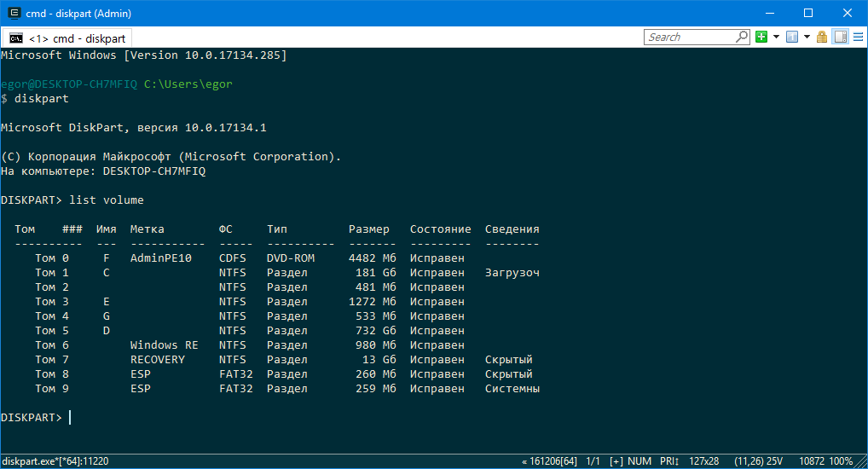Screen dimensions: 868x469
Task: Click 'AdminPE10' label in volume list
Action: pos(161,258)
